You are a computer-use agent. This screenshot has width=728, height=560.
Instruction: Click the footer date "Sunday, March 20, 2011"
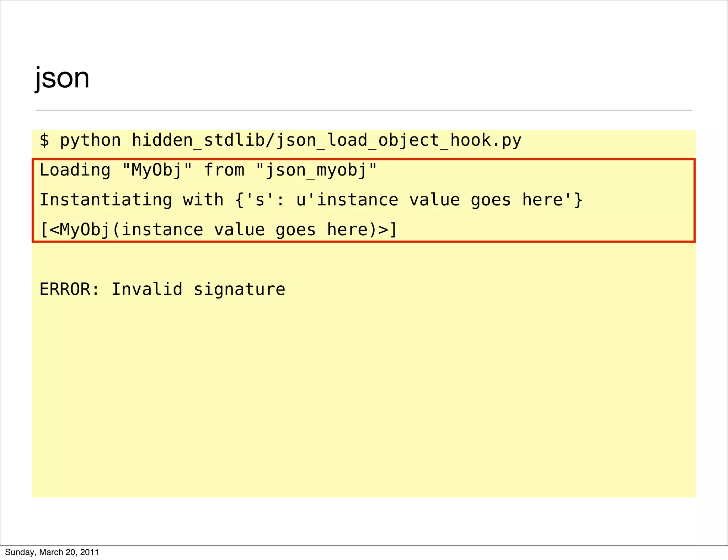(x=52, y=552)
